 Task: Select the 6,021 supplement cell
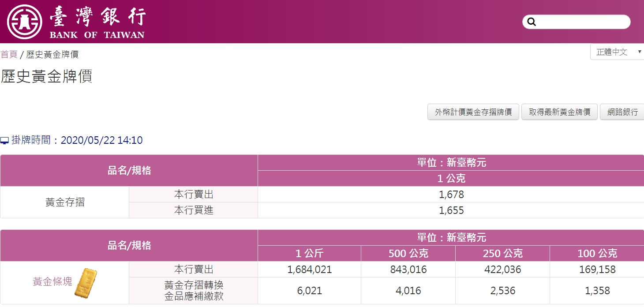click(309, 291)
